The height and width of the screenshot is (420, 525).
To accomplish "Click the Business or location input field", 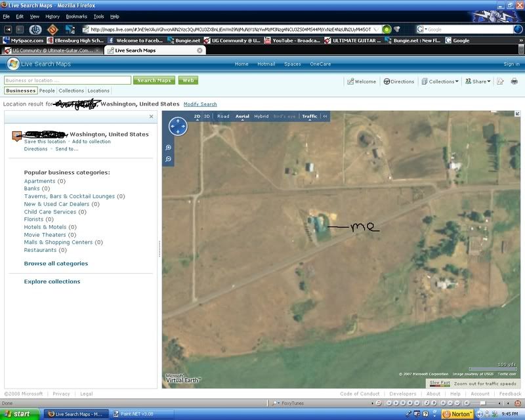I will click(68, 80).
